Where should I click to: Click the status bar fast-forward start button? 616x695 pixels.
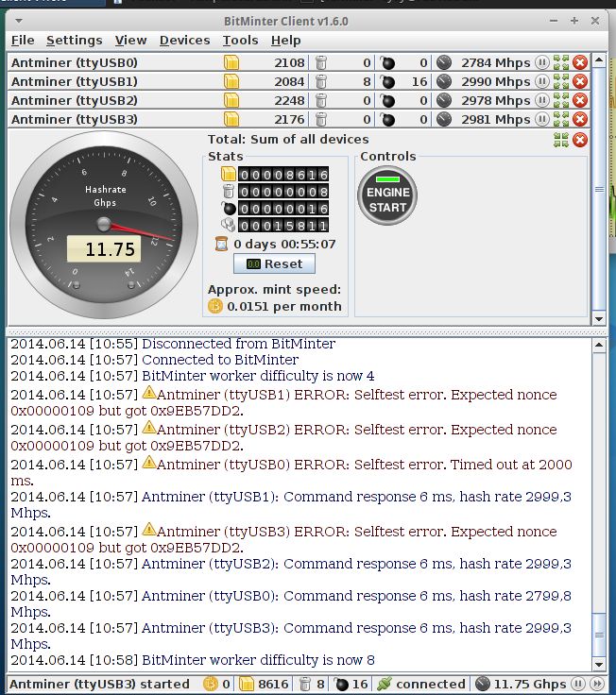[597, 684]
